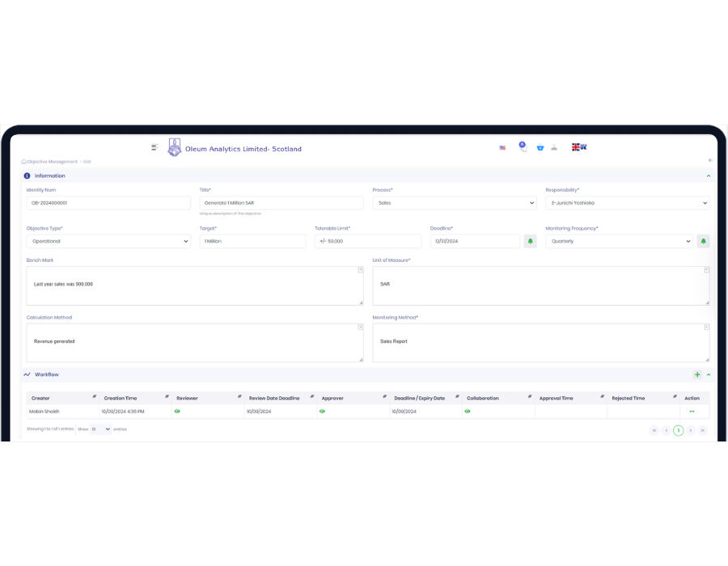
Task: Toggle the Approver eye icon
Action: (x=322, y=412)
